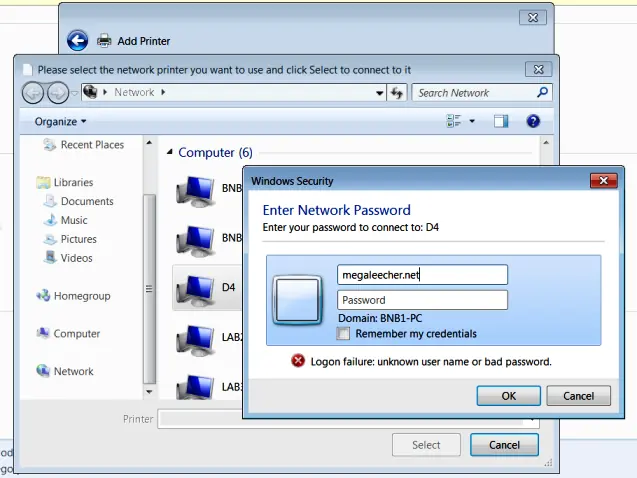Image resolution: width=637 pixels, height=478 pixels.
Task: Select the second BNB computer icon
Action: [195, 241]
